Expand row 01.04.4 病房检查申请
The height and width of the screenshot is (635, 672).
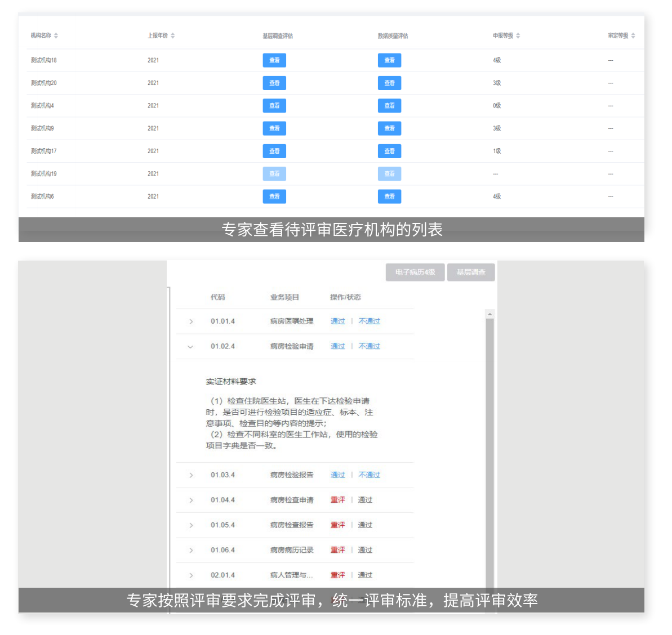[191, 500]
